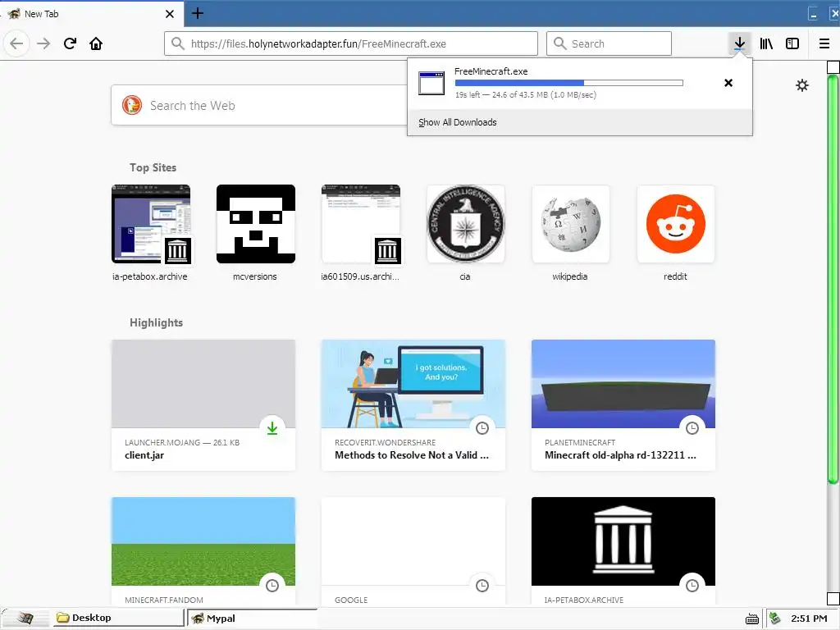Viewport: 840px width, 630px height.
Task: Focus the Search box in toolbar
Action: click(x=609, y=43)
